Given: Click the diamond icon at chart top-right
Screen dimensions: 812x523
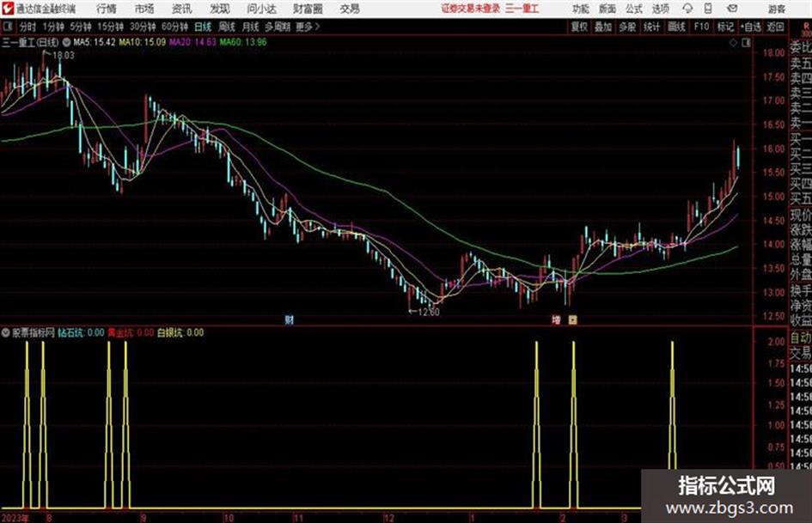Looking at the screenshot, I should click(x=733, y=43).
